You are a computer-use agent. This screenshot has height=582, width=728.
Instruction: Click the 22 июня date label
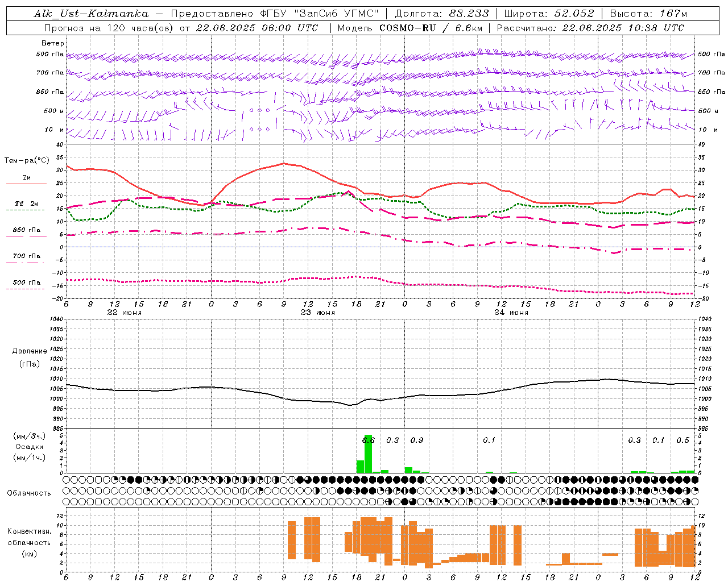point(125,313)
